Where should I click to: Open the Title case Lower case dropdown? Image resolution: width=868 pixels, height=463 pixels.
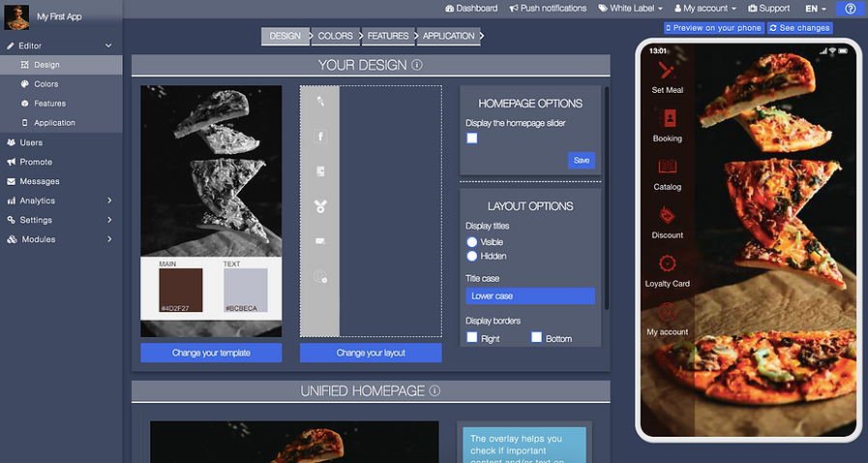pos(530,295)
